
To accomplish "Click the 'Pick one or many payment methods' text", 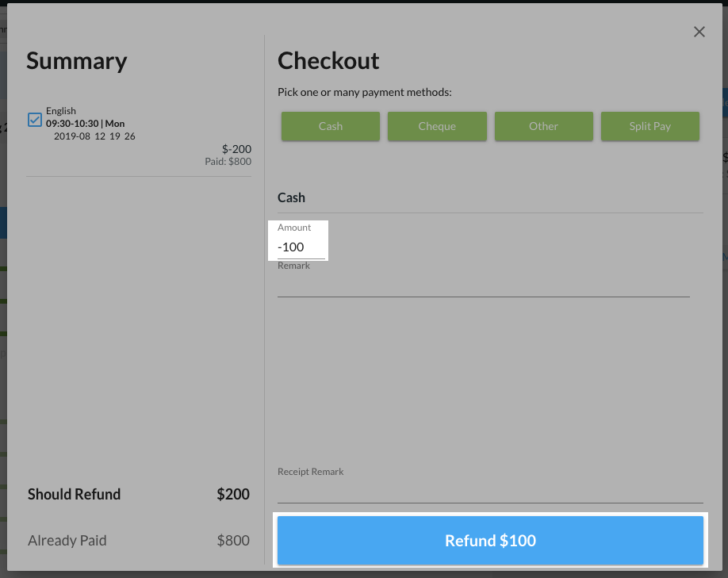I will coord(364,93).
